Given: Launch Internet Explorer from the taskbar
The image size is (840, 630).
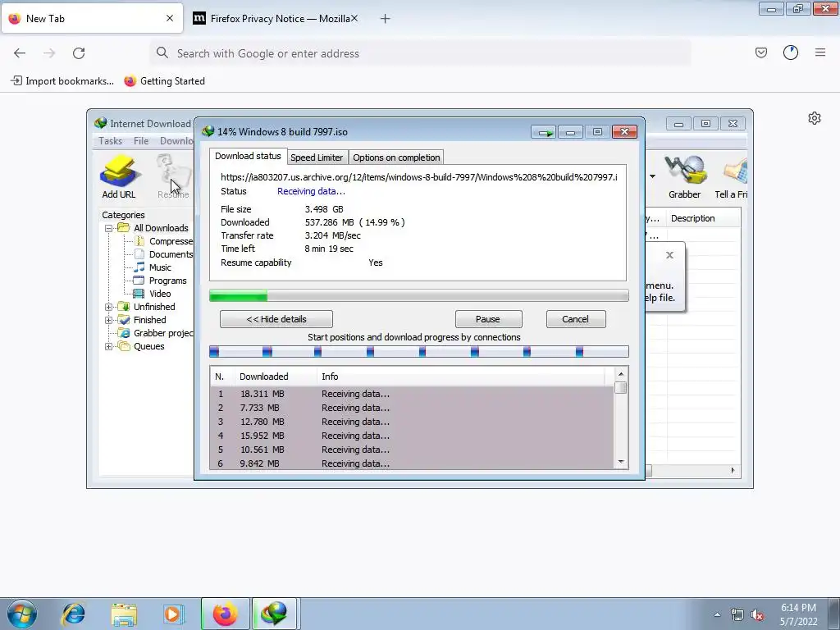Looking at the screenshot, I should pos(73,614).
